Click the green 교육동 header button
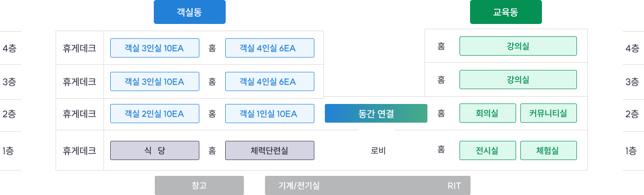 [x=506, y=12]
